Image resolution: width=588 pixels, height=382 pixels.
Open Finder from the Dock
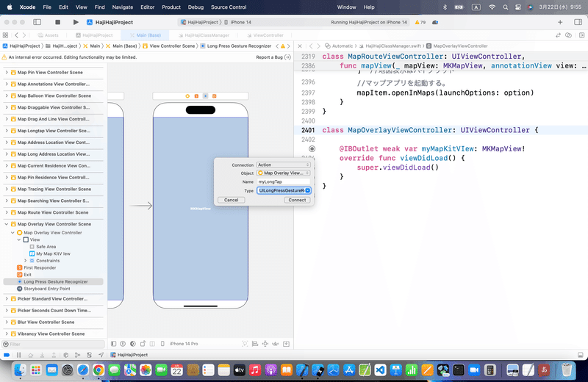point(20,370)
